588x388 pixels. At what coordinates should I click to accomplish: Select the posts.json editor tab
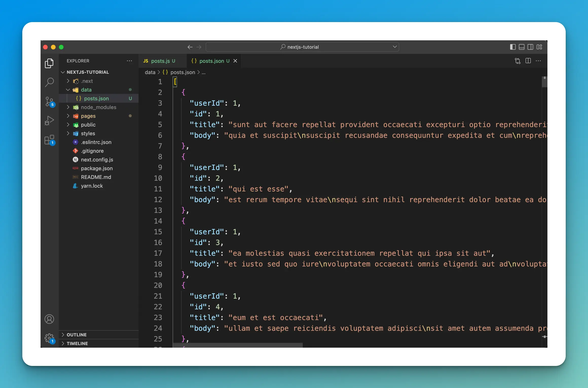pos(214,61)
